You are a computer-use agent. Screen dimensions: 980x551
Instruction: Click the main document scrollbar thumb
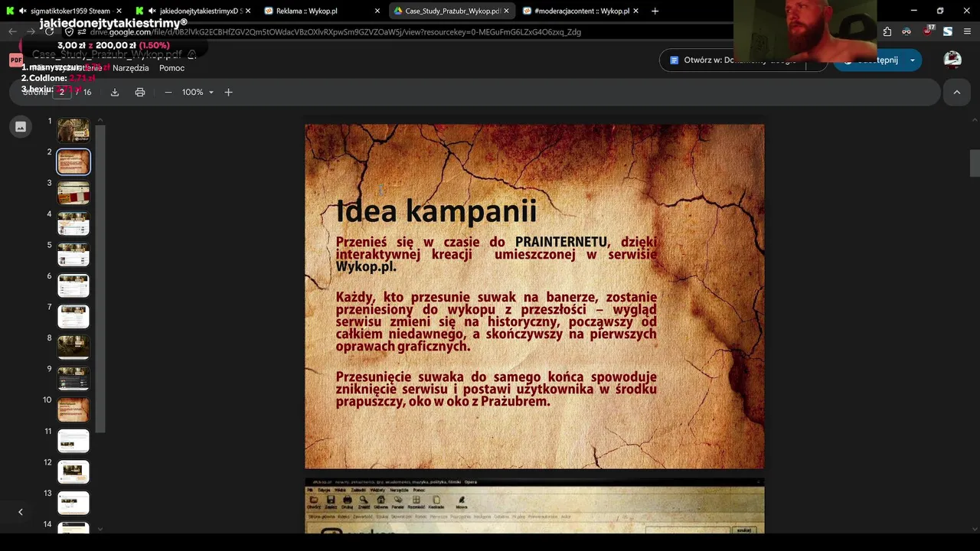point(975,163)
